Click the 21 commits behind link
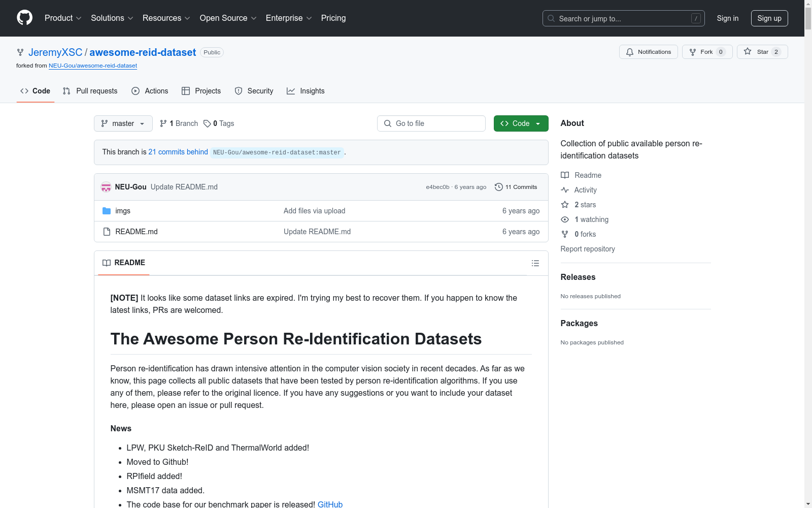 pyautogui.click(x=178, y=152)
